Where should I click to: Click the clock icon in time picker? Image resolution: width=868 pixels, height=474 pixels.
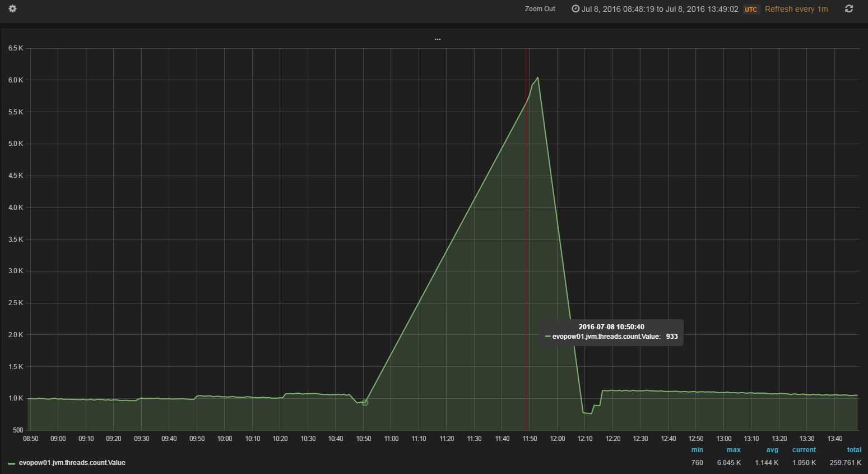(575, 9)
